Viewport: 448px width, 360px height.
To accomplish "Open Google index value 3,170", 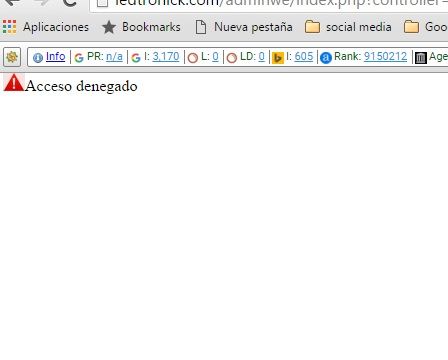I will coord(166,57).
